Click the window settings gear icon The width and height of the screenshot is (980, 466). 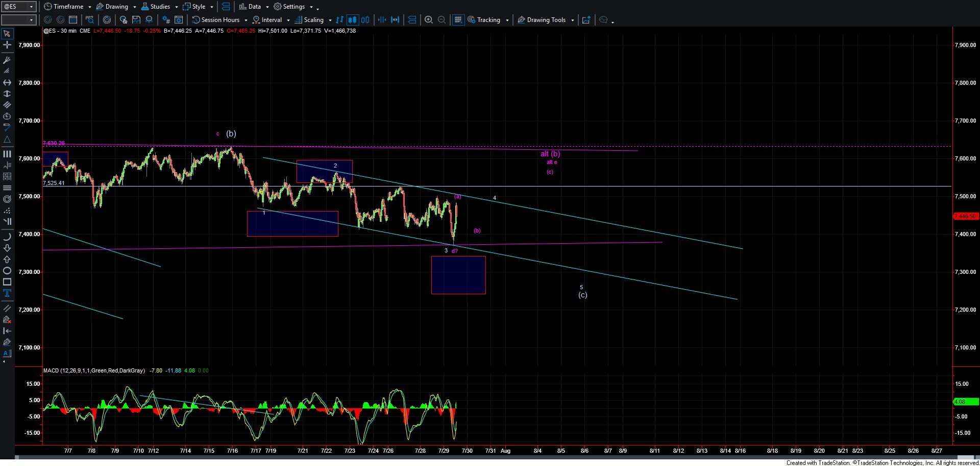coord(179,20)
